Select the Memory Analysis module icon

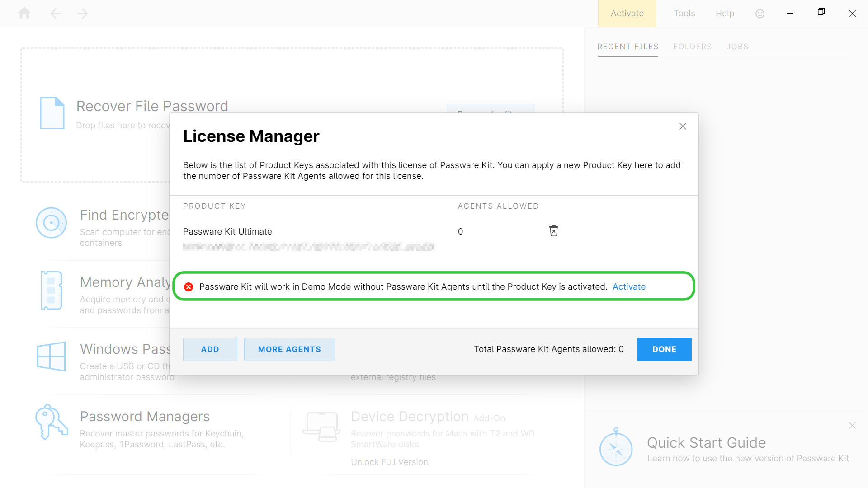pos(51,291)
